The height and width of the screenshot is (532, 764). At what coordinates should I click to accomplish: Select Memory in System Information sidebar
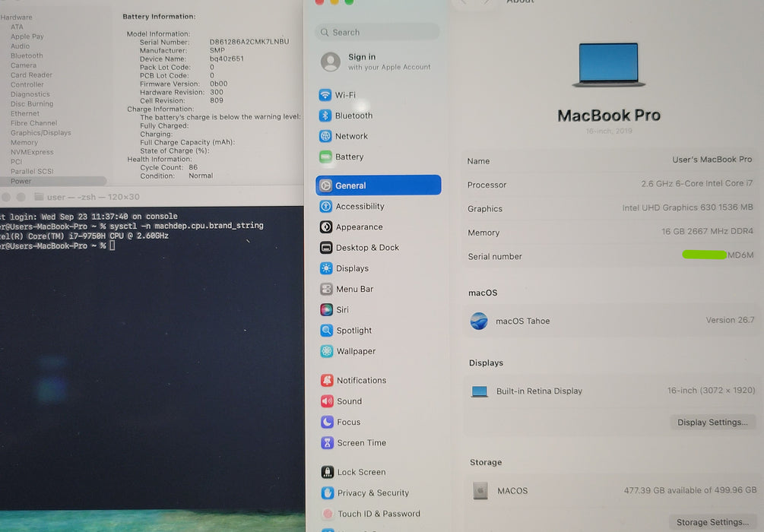(24, 142)
